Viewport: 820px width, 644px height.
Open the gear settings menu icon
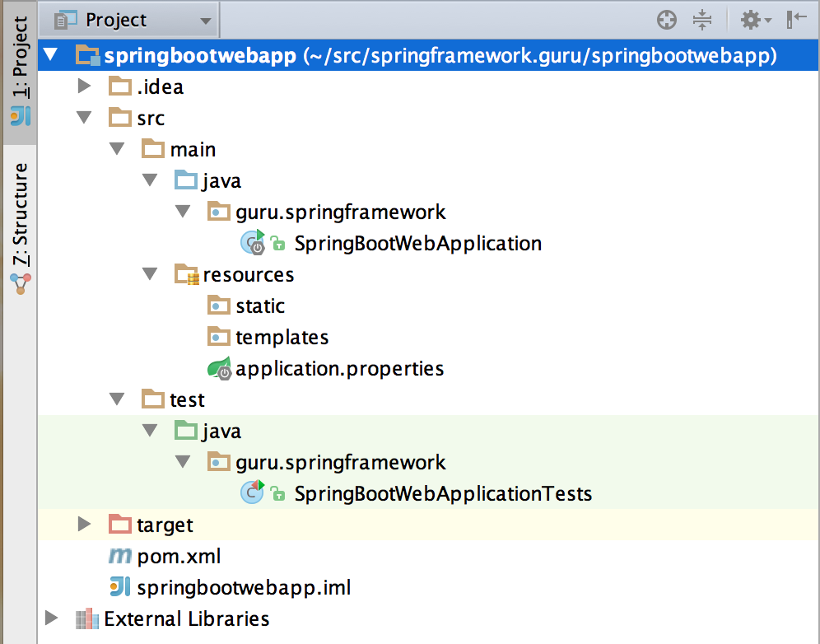(756, 21)
